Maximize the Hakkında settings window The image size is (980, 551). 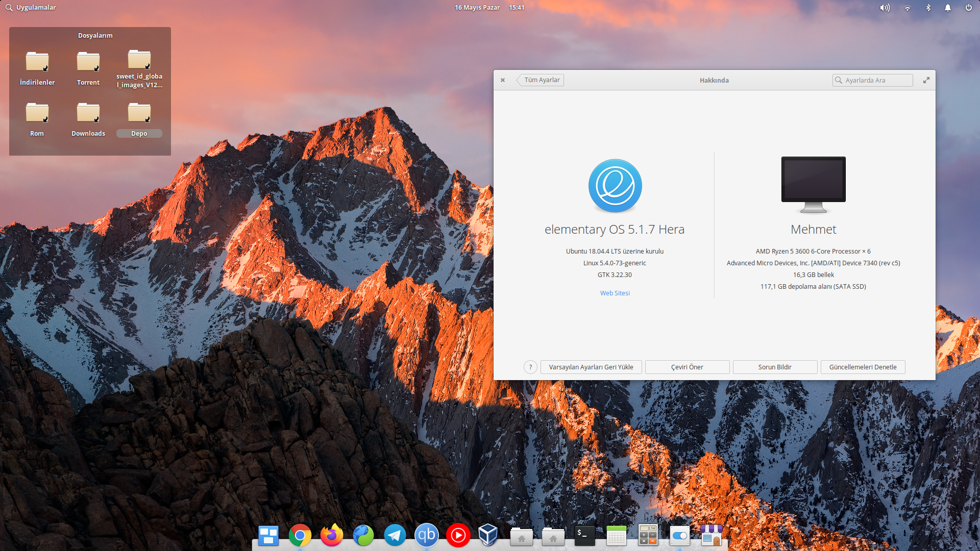[926, 80]
